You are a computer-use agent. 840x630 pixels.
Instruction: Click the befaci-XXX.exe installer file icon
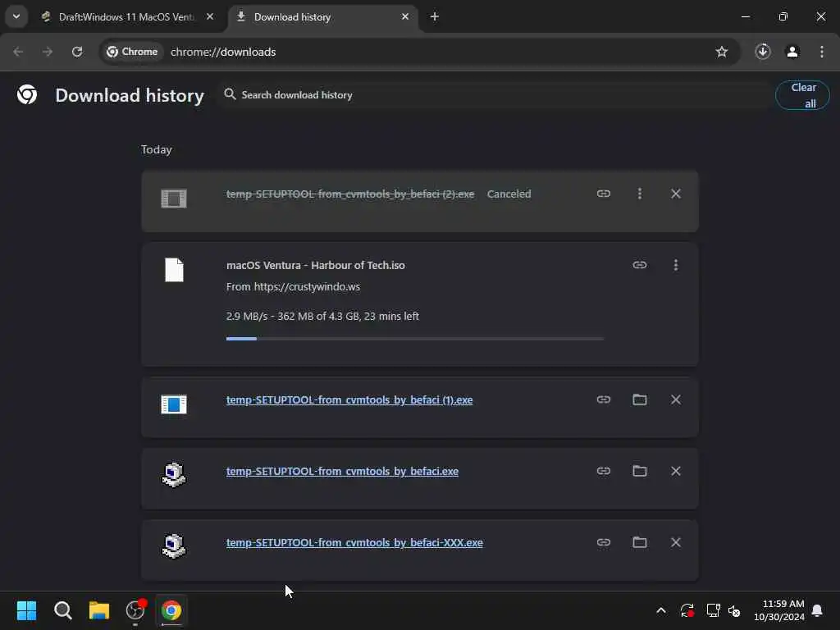[x=174, y=546]
